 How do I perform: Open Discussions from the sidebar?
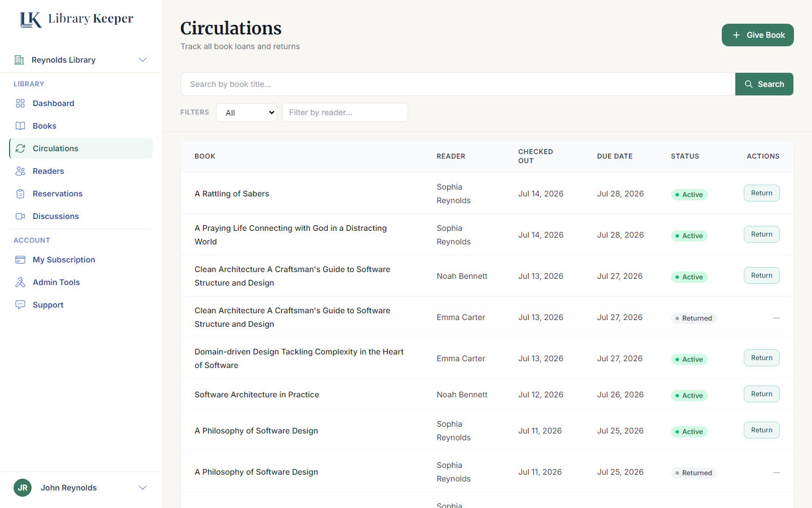point(81,216)
